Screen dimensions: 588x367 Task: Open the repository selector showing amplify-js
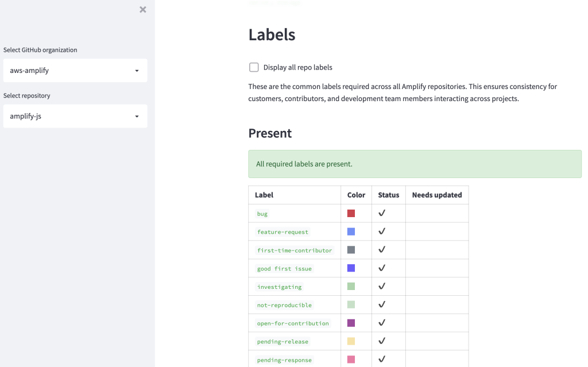click(x=75, y=116)
